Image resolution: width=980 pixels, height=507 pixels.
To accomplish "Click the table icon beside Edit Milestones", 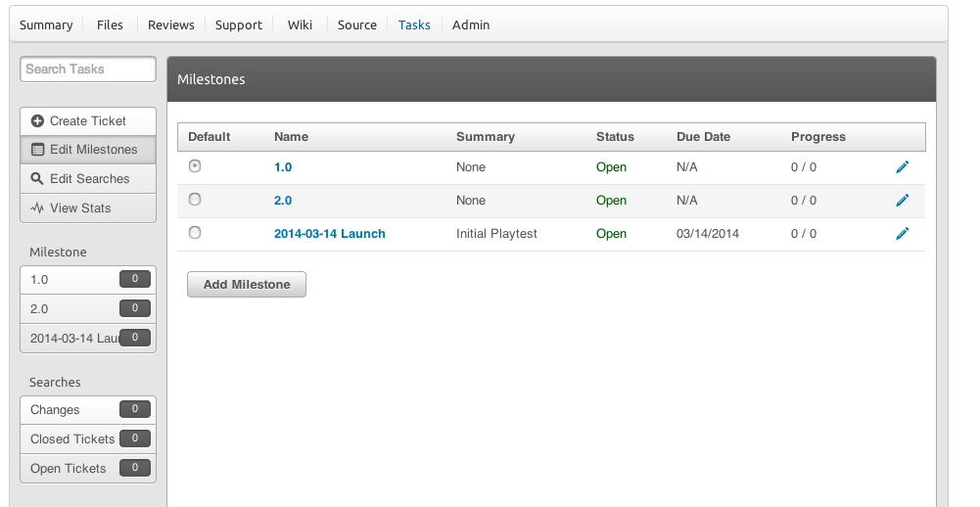I will click(37, 150).
